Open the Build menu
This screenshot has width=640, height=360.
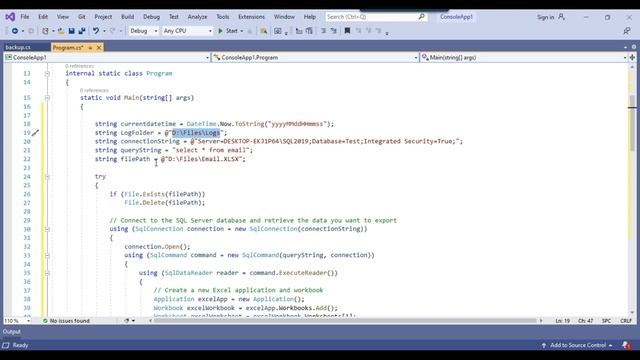(x=127, y=17)
